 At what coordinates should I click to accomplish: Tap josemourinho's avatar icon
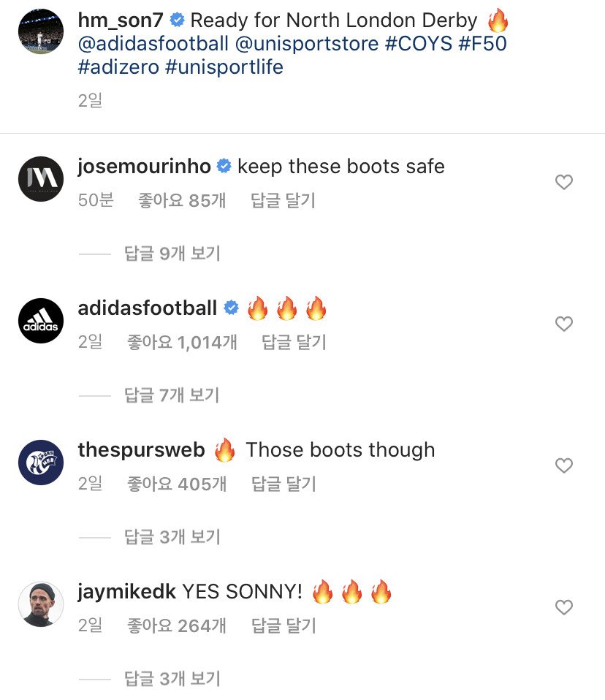pyautogui.click(x=40, y=179)
